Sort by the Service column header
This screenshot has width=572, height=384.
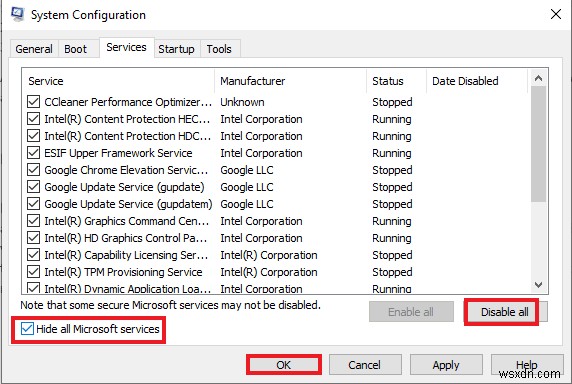click(x=119, y=81)
